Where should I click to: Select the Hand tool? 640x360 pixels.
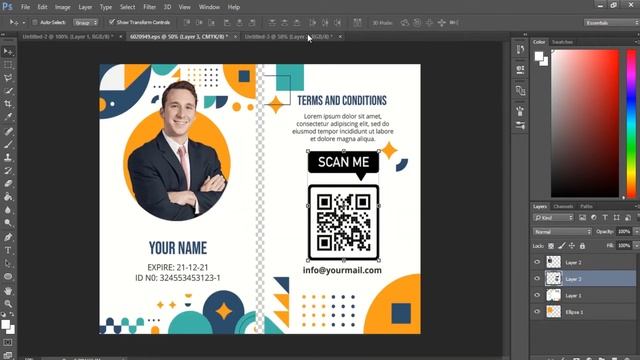(8, 291)
